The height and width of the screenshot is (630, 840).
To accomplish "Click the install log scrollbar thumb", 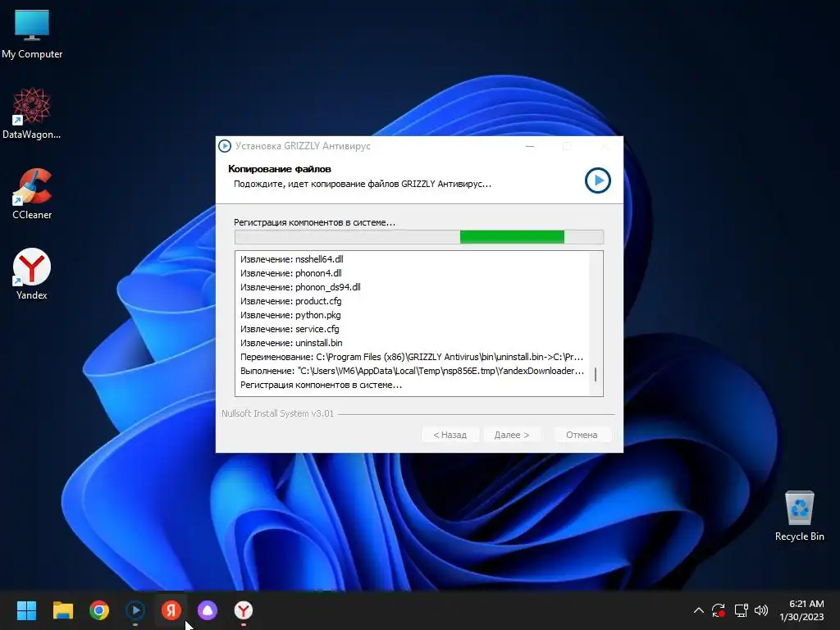I will pos(596,374).
